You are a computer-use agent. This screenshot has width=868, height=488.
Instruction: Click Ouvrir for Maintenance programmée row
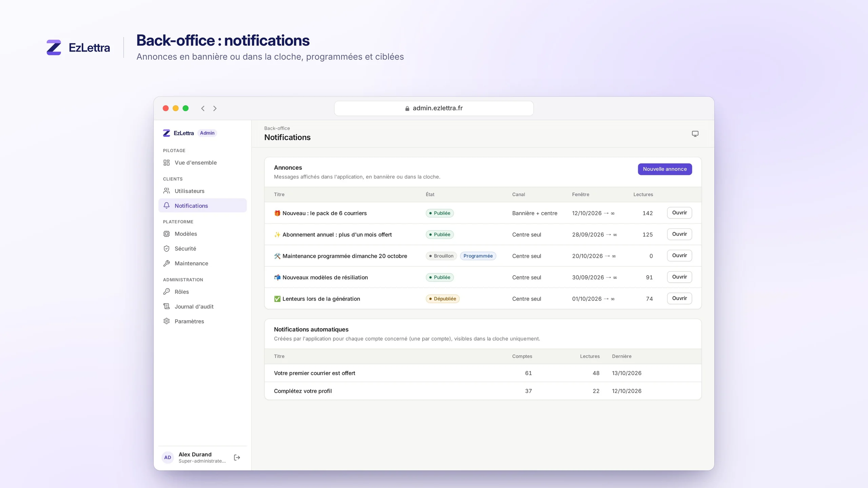[679, 256]
